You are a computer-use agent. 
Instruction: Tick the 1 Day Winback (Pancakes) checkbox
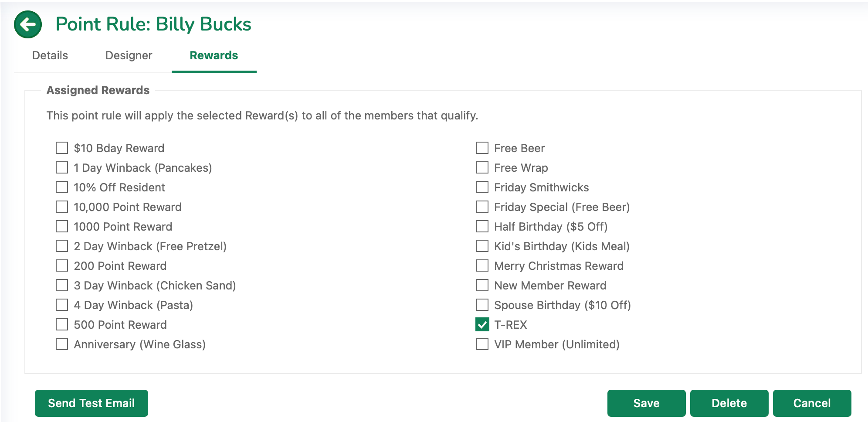62,167
